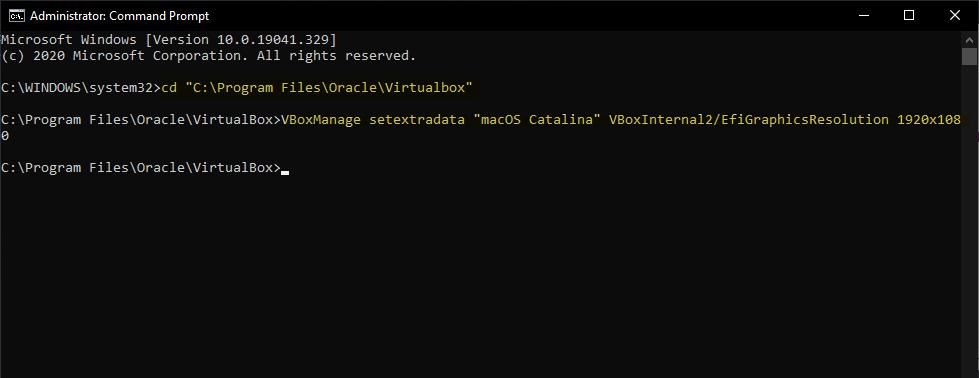Click the Microsoft Windows version line
979x378 pixels.
(169, 40)
